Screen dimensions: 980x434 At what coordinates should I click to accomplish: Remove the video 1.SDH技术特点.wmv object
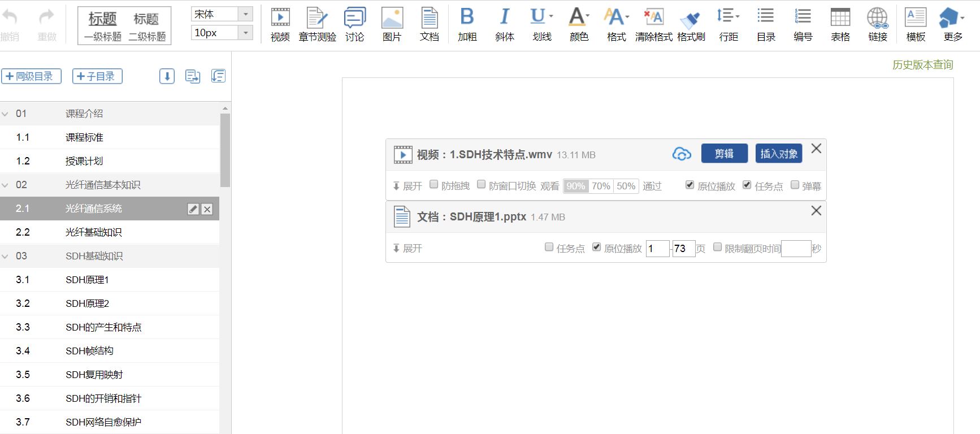816,149
